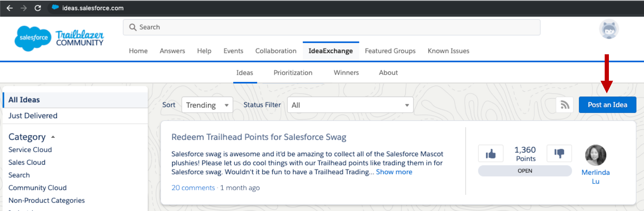This screenshot has width=644, height=211.
Task: Reload the page with the refresh icon
Action: coord(38,8)
